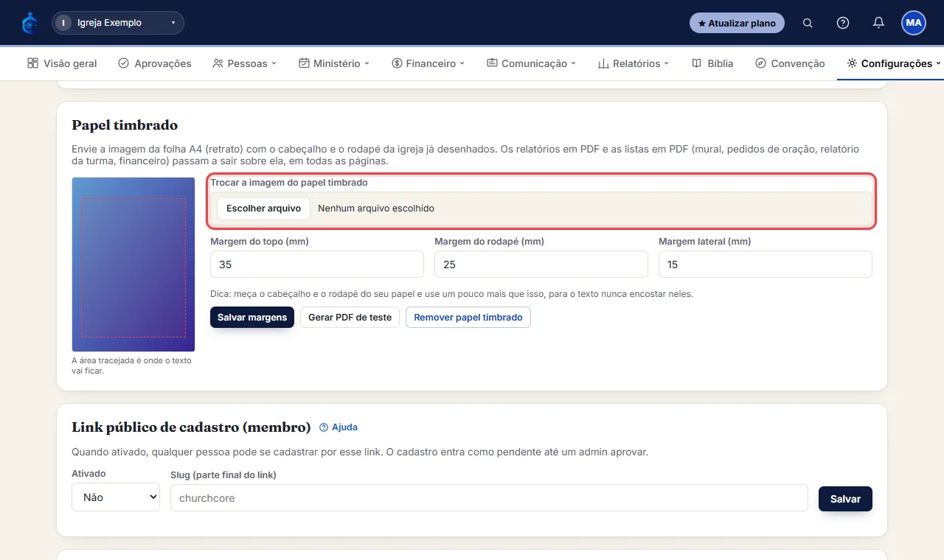The width and height of the screenshot is (944, 560).
Task: Click Remover papel timbrado button
Action: coord(468,318)
